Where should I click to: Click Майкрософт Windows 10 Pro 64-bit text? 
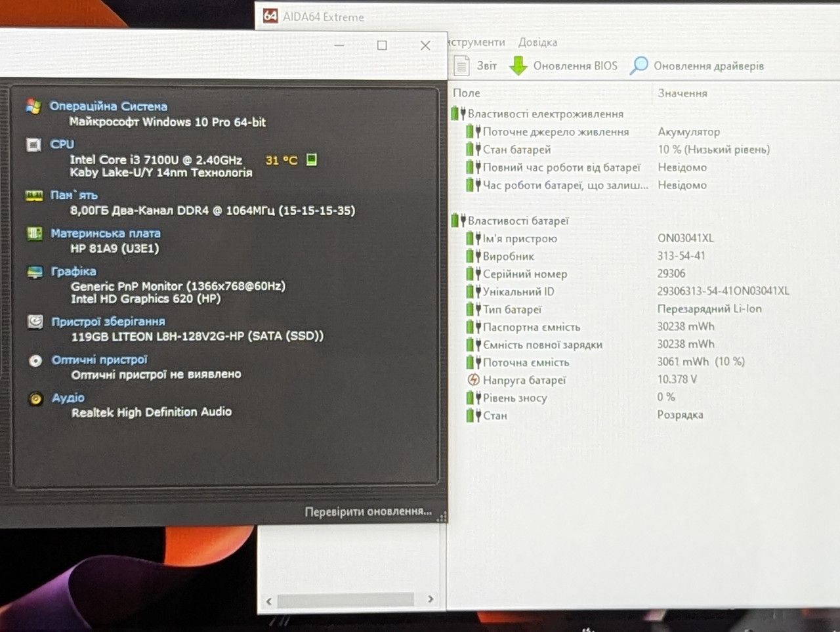pyautogui.click(x=168, y=121)
